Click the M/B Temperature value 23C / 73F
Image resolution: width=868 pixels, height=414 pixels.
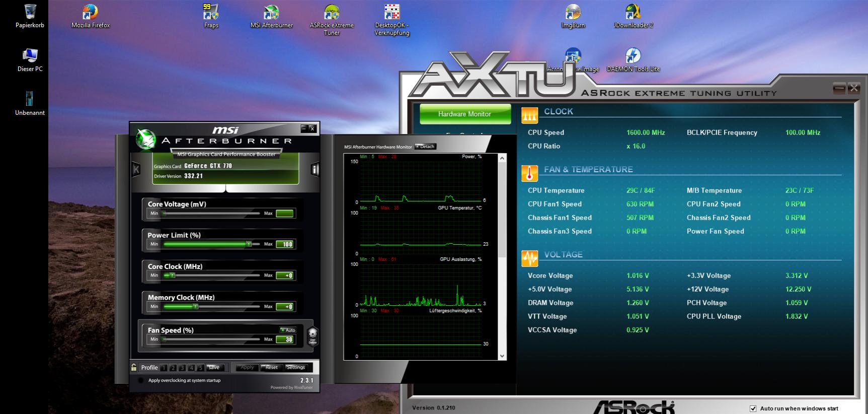(799, 190)
